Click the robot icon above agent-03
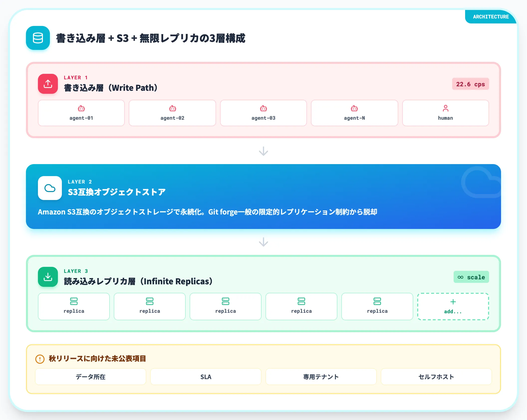The height and width of the screenshot is (420, 527). (263, 108)
